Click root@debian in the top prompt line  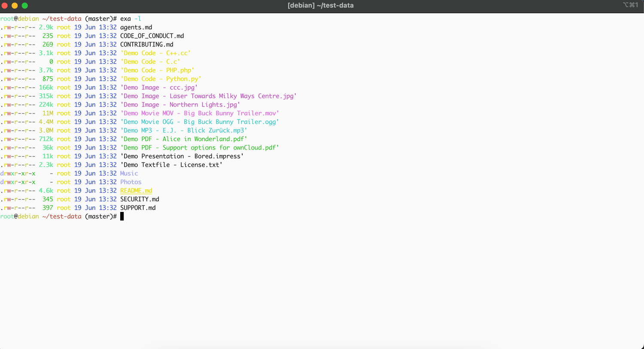19,18
